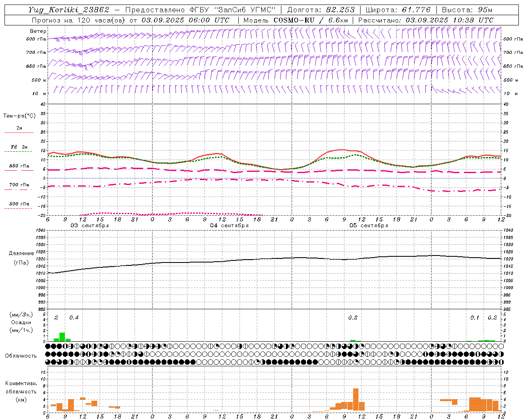Click the (мм/3ч.) unit label
The height and width of the screenshot is (420, 525).
21,315
